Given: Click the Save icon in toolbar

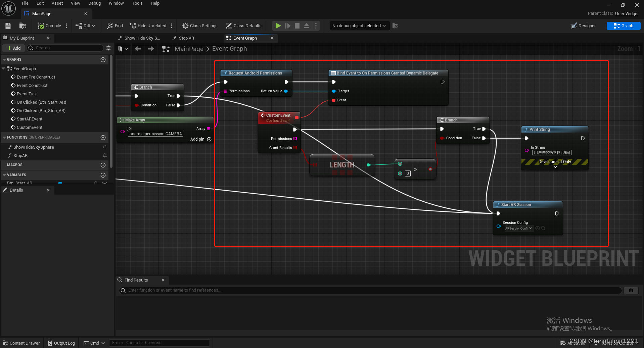Looking at the screenshot, I should tap(8, 26).
